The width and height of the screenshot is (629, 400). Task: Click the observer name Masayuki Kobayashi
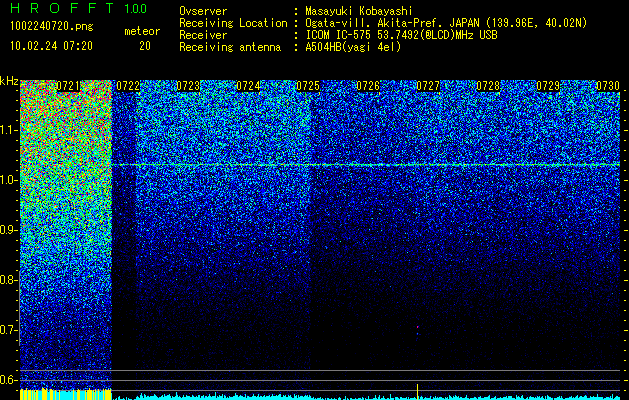point(359,11)
